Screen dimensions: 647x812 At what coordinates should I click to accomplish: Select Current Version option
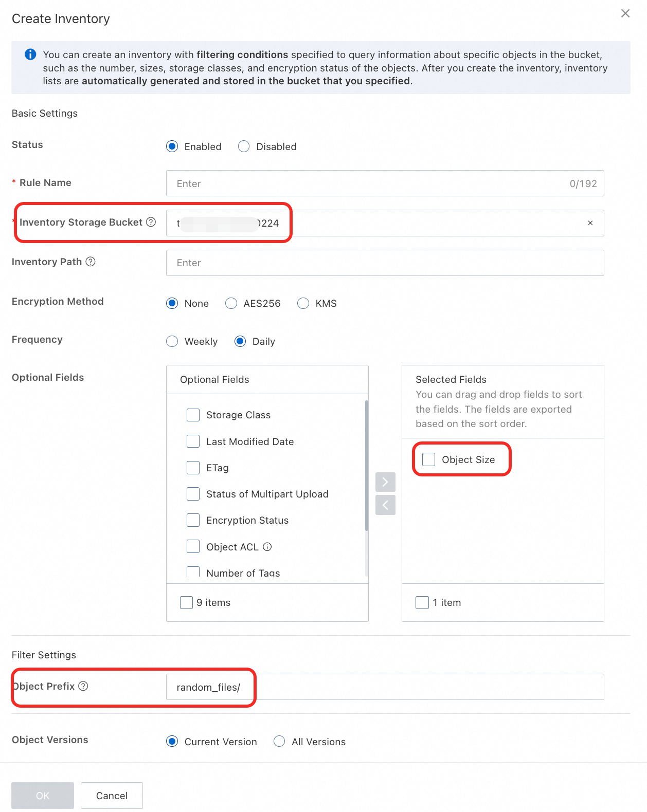[172, 741]
